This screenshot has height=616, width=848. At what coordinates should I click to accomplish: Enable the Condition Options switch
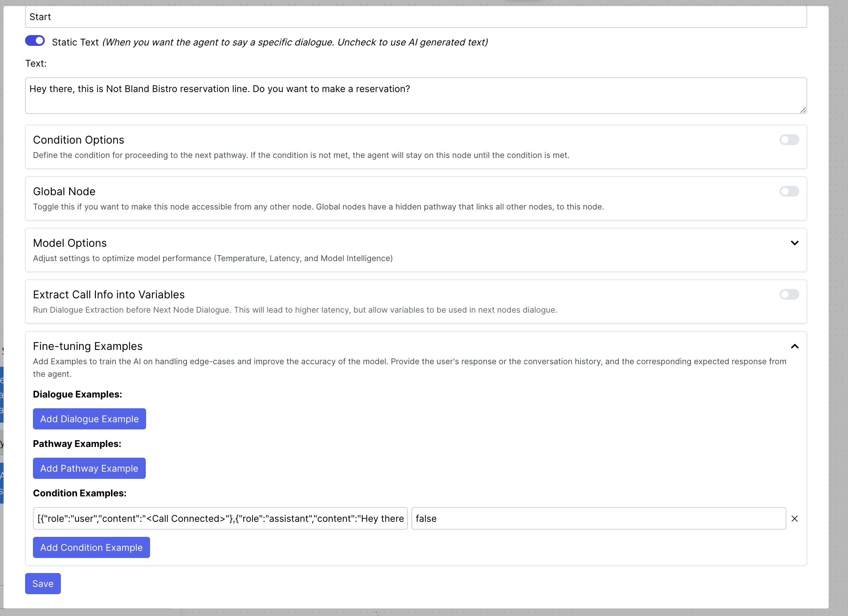789,140
